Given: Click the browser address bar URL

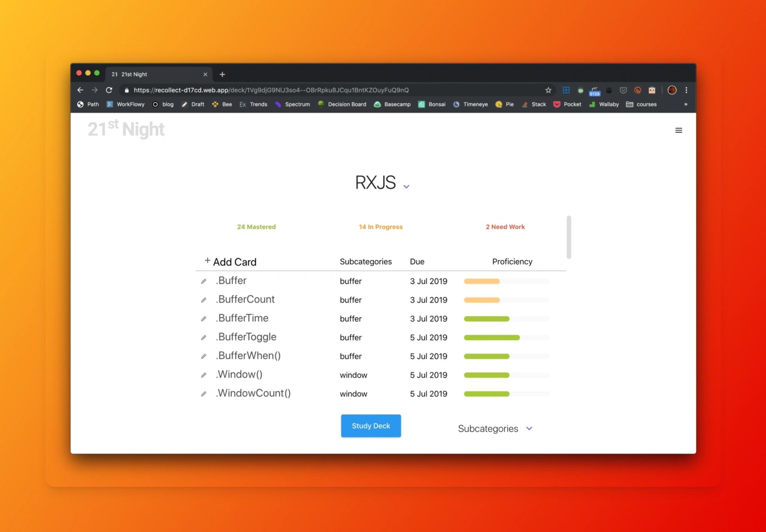Looking at the screenshot, I should 271,90.
